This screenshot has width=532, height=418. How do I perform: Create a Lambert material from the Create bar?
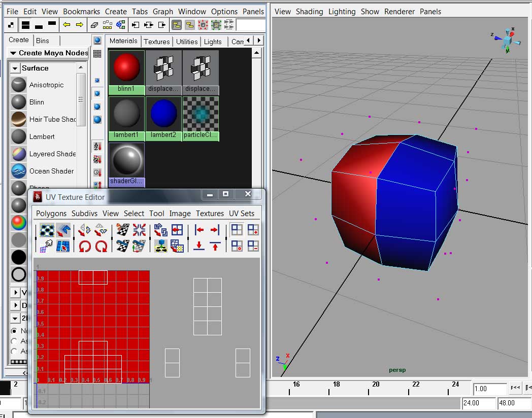tap(43, 136)
